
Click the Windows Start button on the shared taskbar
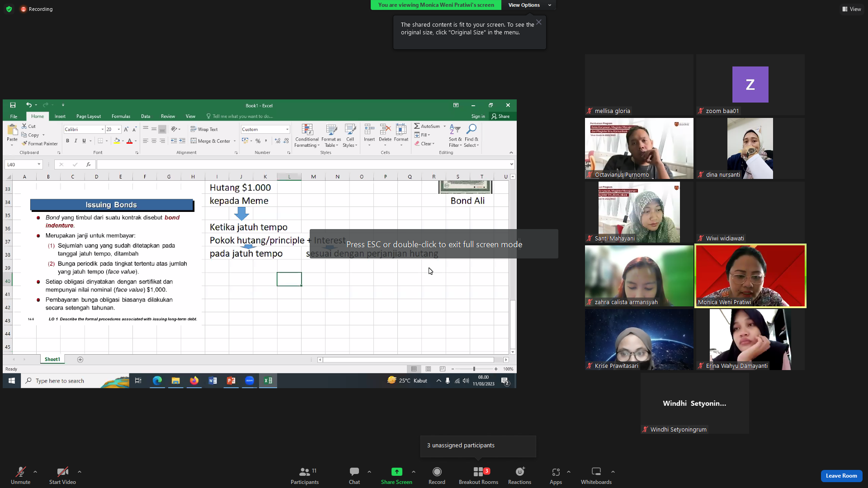[x=12, y=381]
